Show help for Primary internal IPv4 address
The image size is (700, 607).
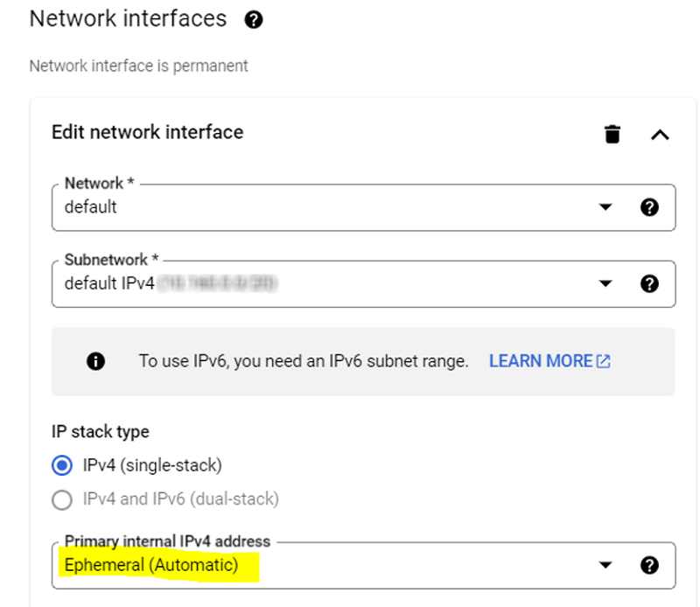point(649,565)
